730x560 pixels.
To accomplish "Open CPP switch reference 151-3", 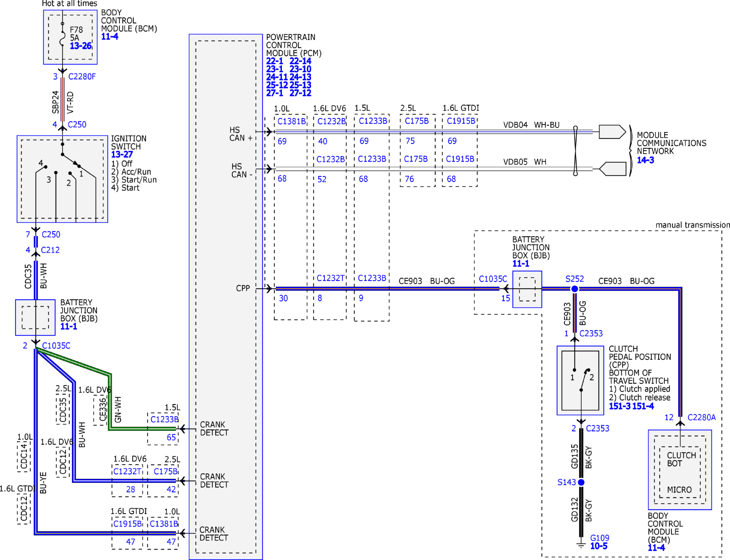I will (620, 406).
